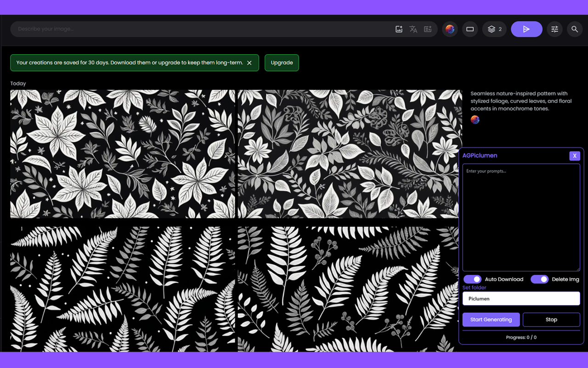Close the AGPiclumen panel with X

[x=574, y=155]
